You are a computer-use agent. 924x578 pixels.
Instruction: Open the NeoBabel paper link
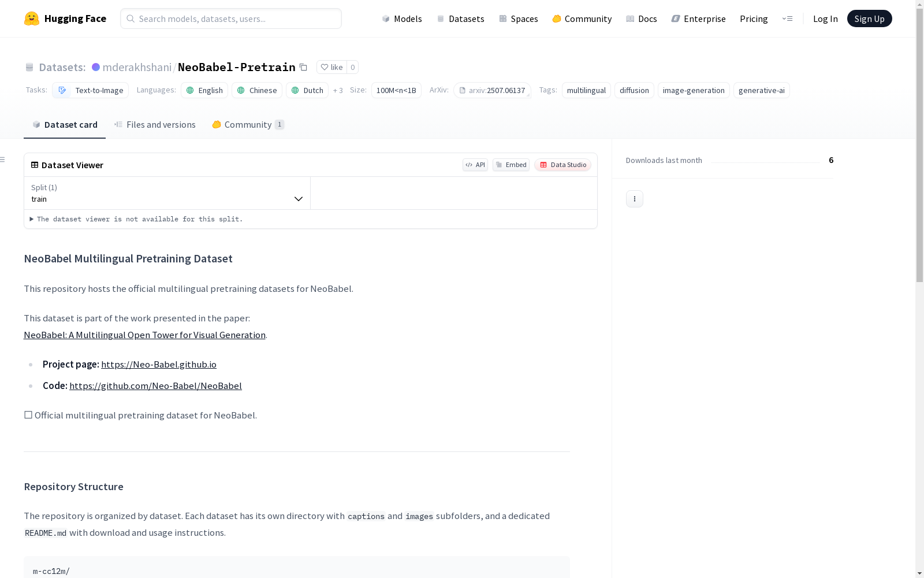coord(144,335)
